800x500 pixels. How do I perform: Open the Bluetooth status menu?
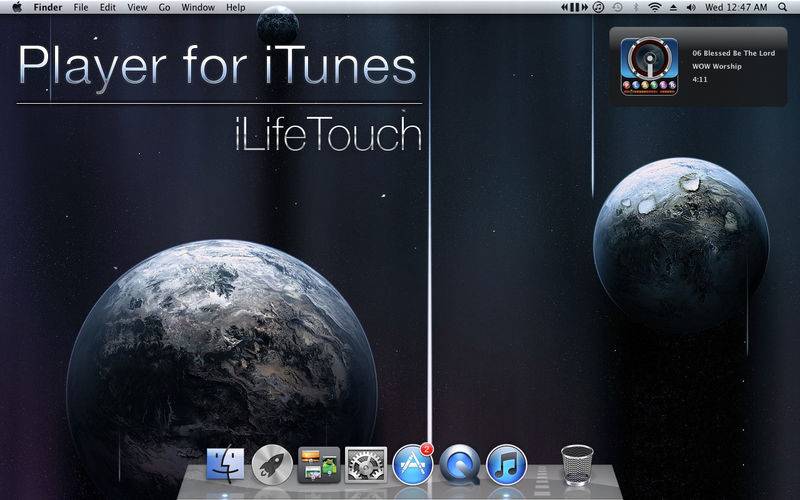636,7
